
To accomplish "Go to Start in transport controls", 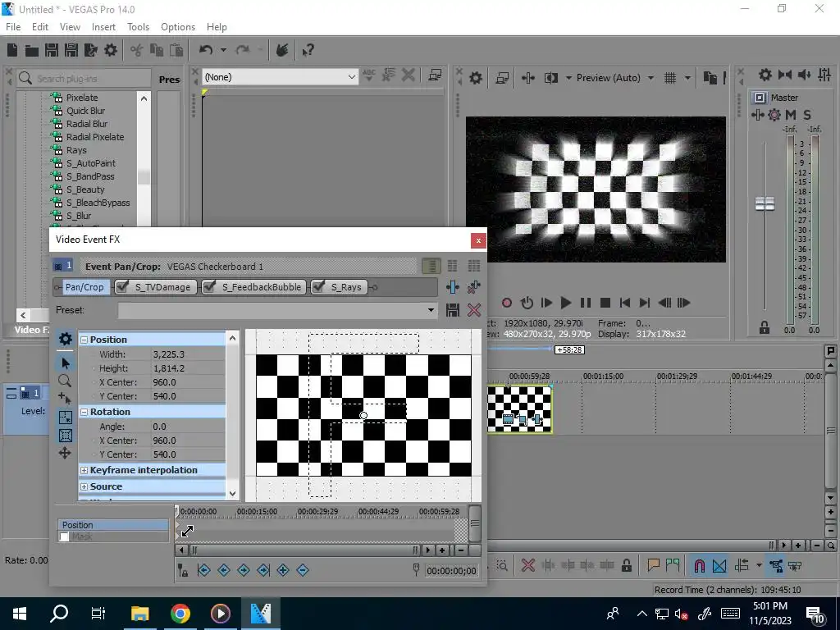I will tap(624, 303).
